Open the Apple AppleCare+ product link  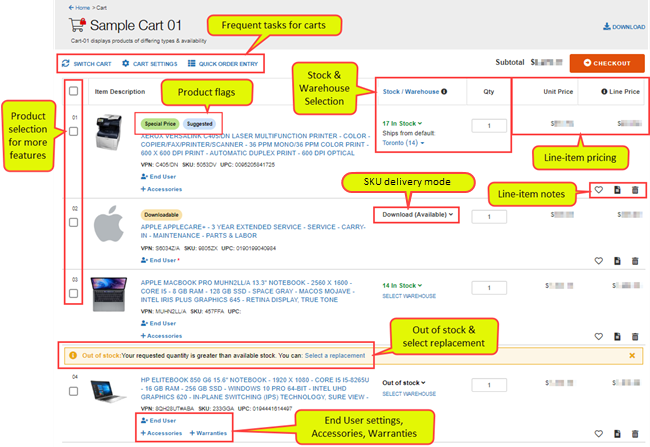(x=253, y=231)
